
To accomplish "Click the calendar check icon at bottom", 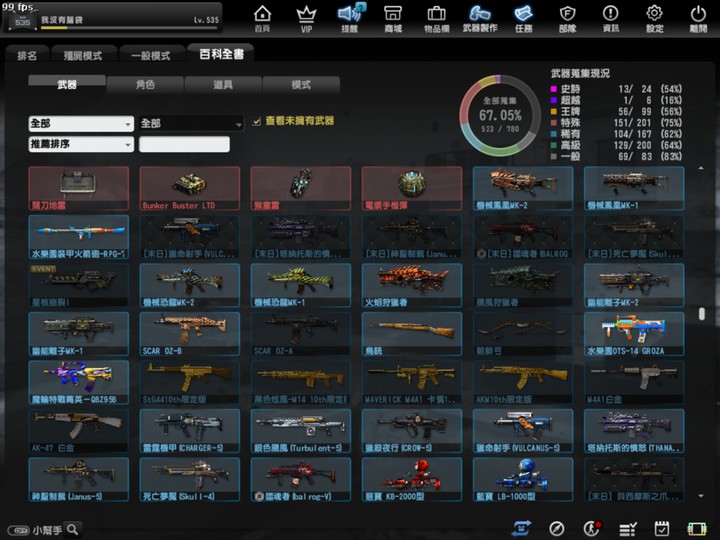I will (661, 528).
